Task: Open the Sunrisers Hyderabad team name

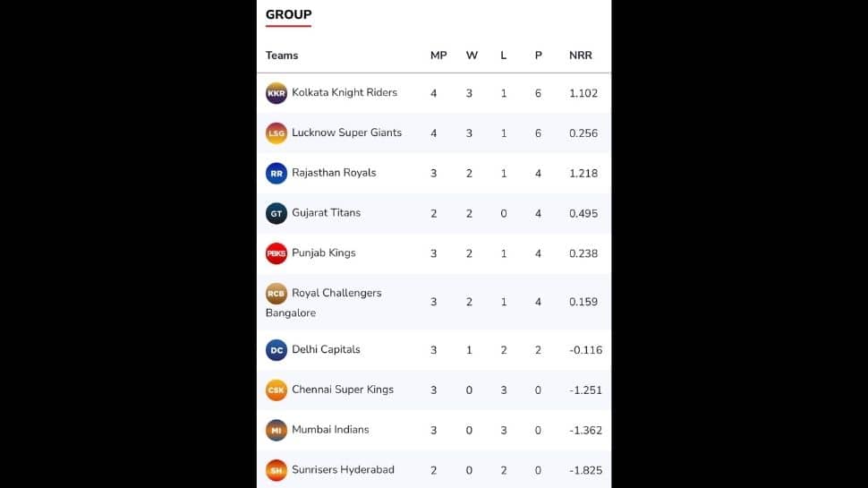Action: (x=344, y=470)
